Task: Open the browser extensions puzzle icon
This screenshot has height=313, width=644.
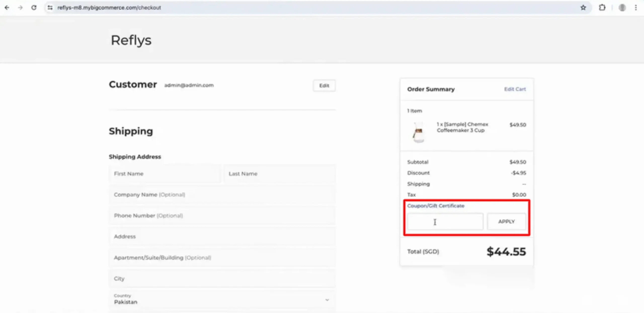Action: pos(602,8)
